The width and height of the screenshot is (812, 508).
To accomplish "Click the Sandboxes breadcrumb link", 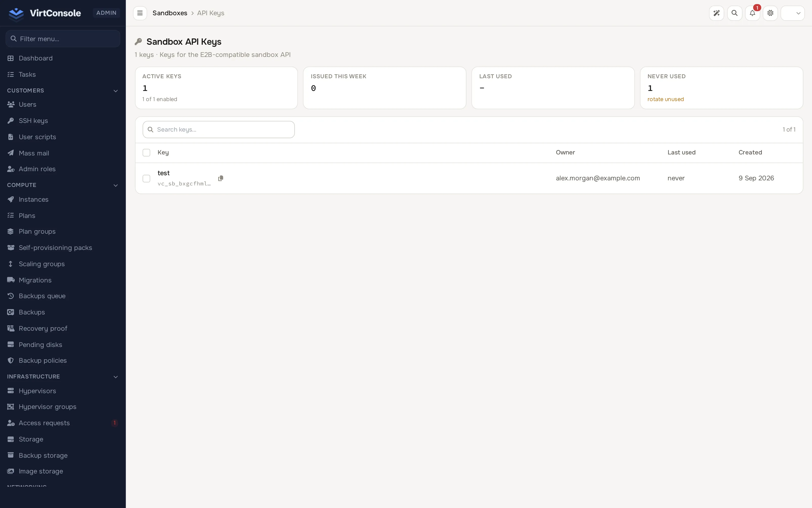I will click(x=170, y=13).
